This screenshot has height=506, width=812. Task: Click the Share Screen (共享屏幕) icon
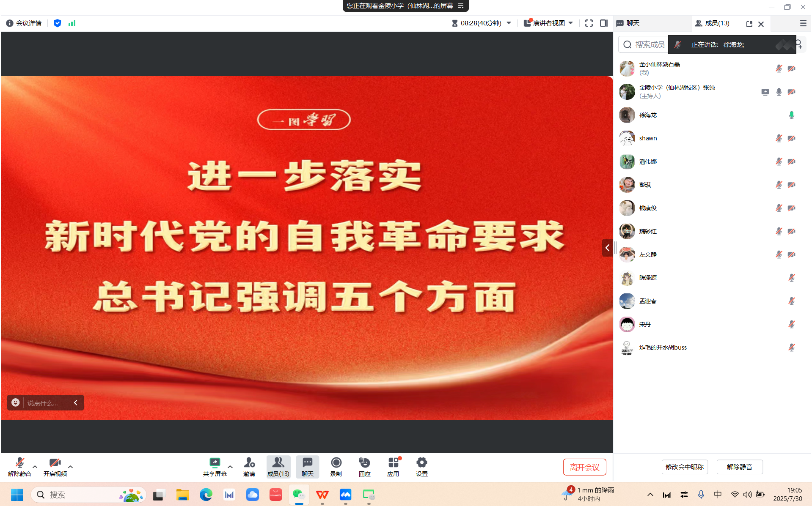(x=215, y=463)
